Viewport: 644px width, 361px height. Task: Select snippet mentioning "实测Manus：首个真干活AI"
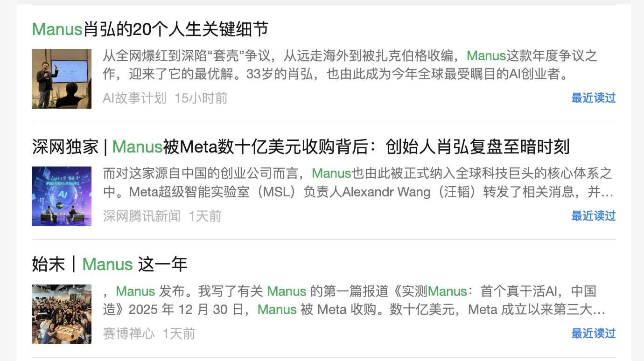tap(354, 300)
